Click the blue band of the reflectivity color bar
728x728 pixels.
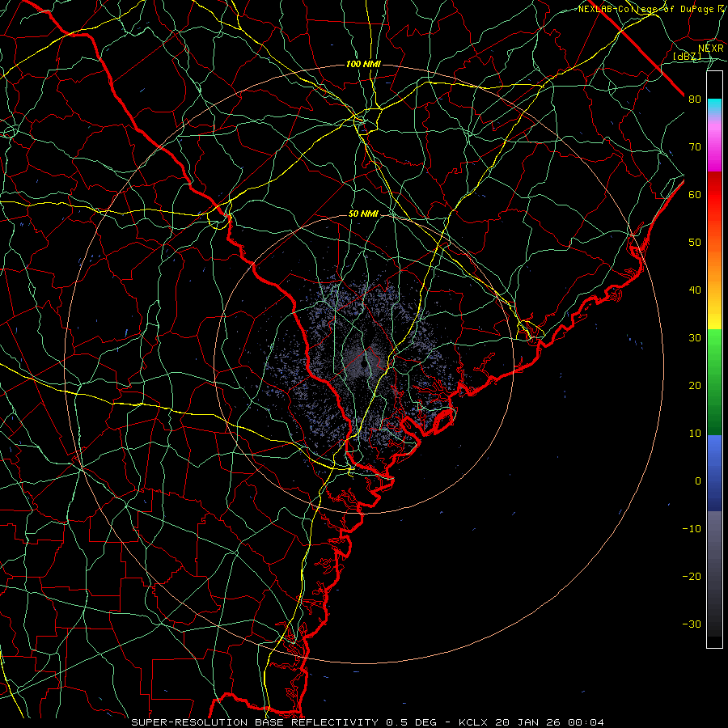[714, 472]
